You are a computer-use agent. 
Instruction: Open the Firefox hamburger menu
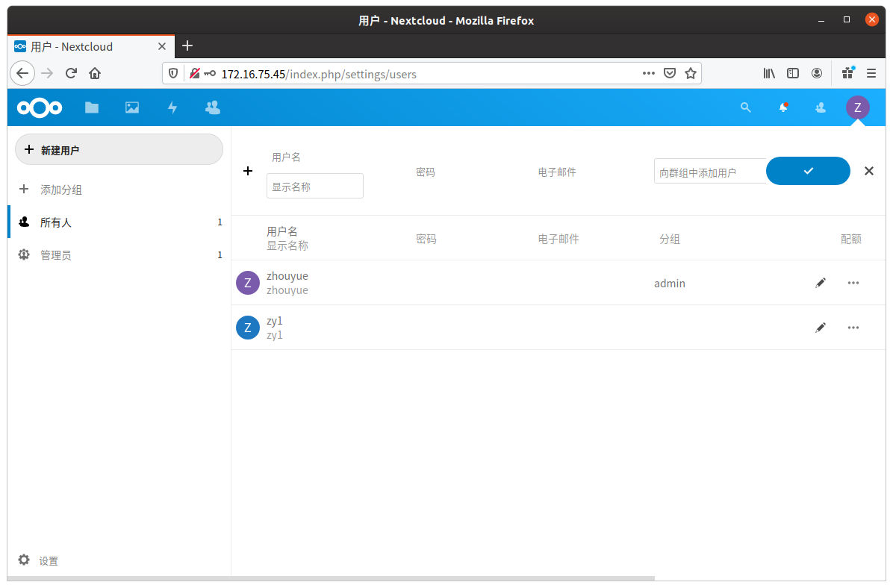coord(871,73)
